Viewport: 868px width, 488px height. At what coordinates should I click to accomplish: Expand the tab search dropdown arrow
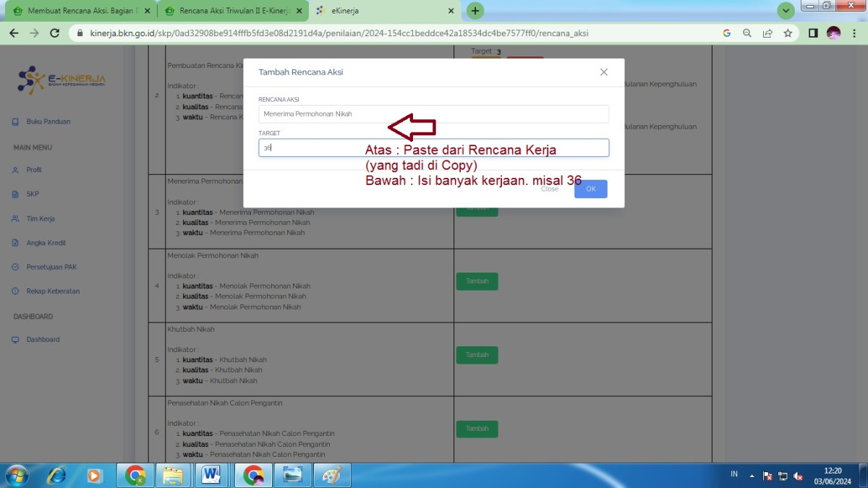[786, 11]
